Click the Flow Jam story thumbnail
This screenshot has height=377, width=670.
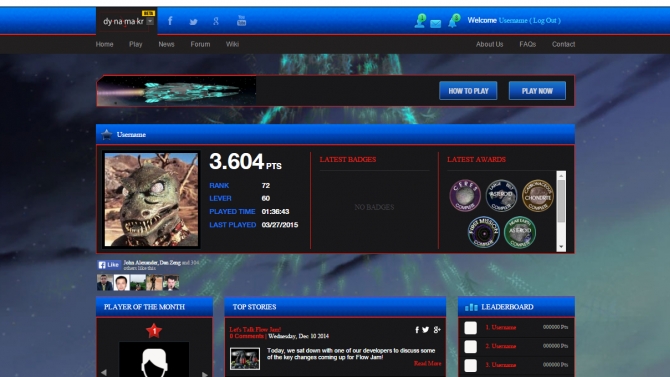point(245,359)
